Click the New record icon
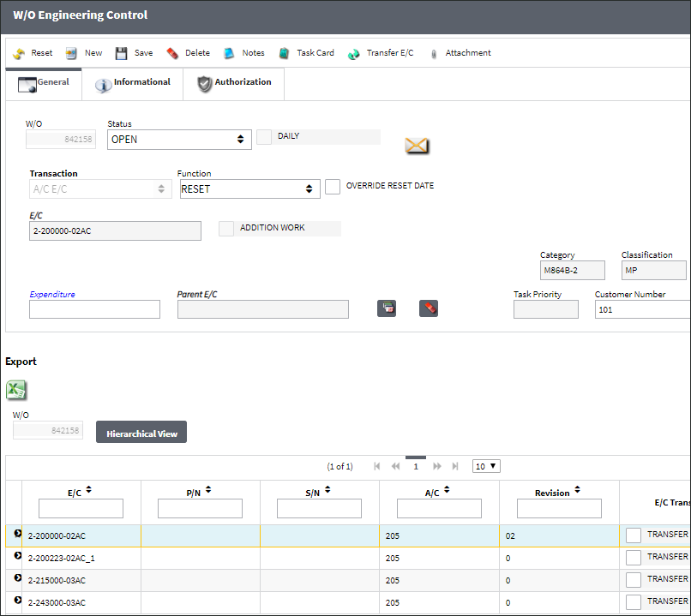 click(x=71, y=54)
